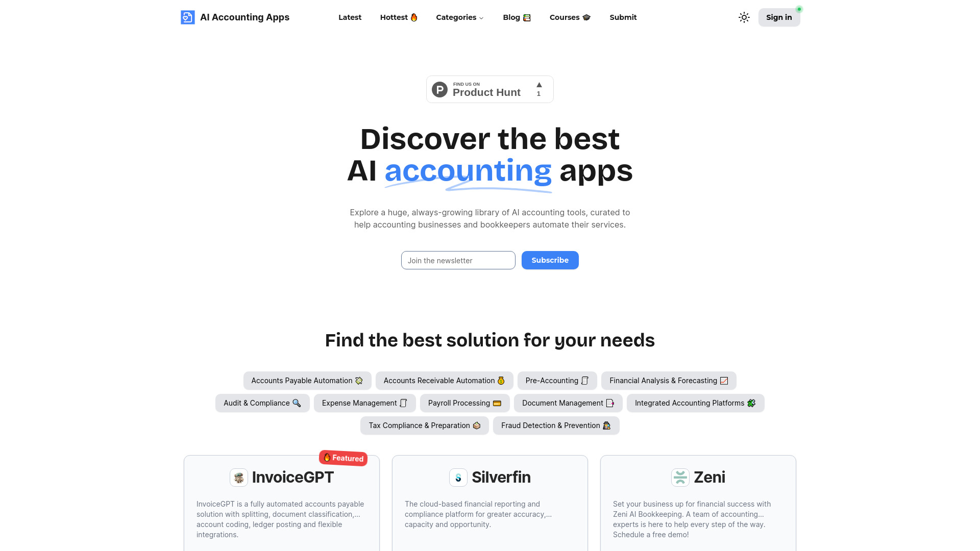
Task: Toggle Fraud Detection & Prevention filter
Action: [556, 425]
